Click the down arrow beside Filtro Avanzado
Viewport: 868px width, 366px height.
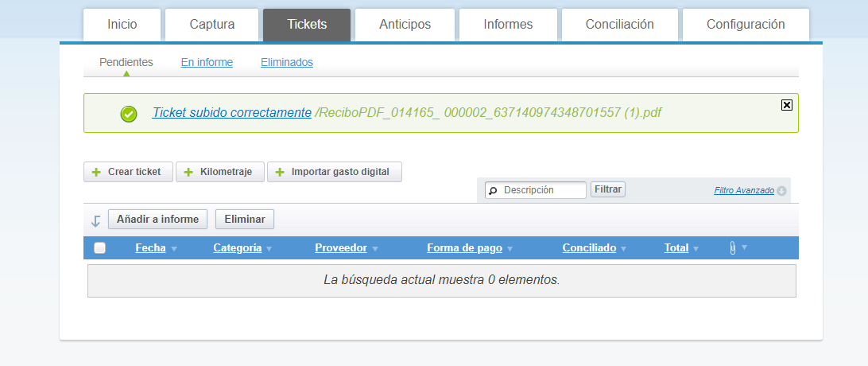781,191
